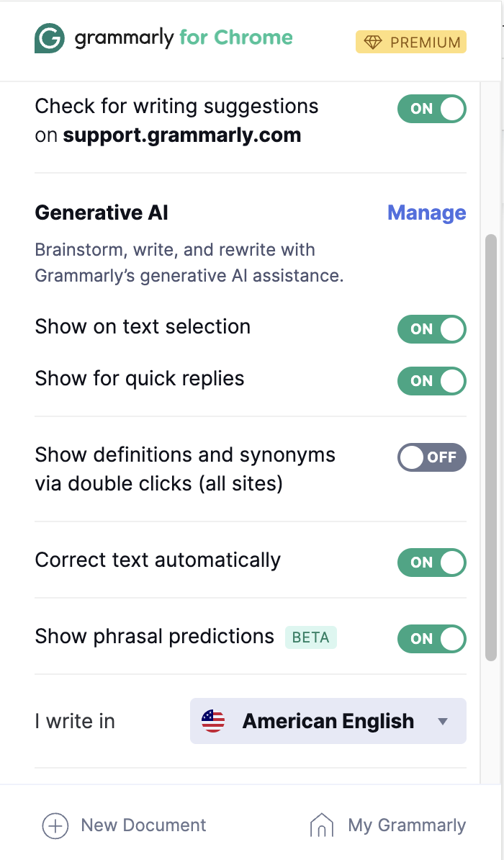Click the Grammarly G logo icon
The image size is (504, 860).
(50, 38)
